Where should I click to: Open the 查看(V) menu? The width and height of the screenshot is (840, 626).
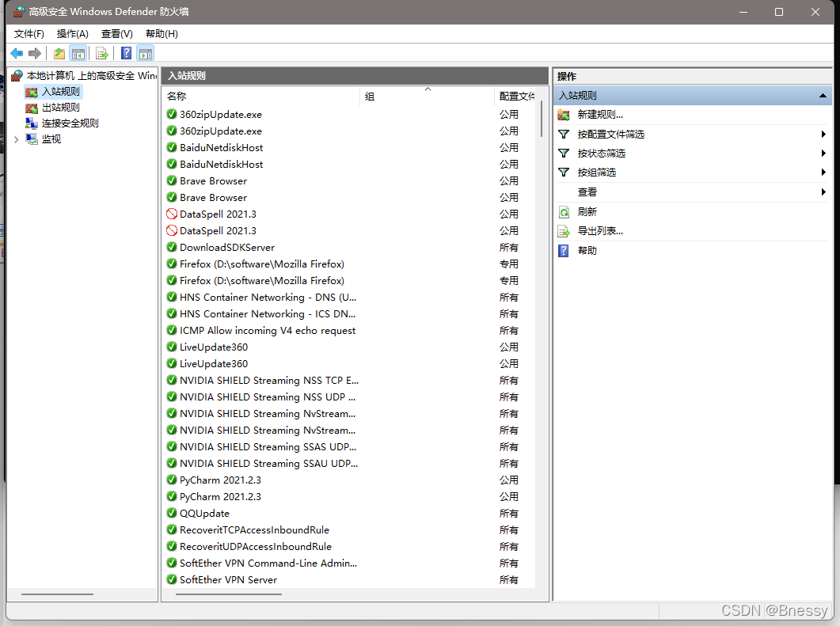pyautogui.click(x=117, y=34)
